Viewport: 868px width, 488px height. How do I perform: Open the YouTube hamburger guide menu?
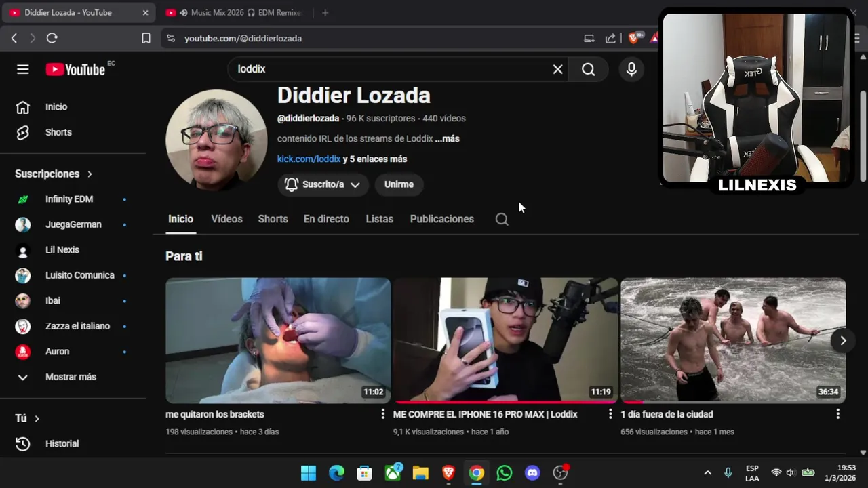(x=23, y=69)
